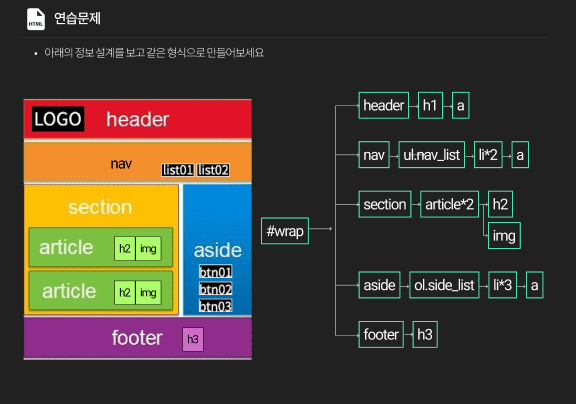Select the img node under article*2
576x404 pixels.
click(504, 235)
